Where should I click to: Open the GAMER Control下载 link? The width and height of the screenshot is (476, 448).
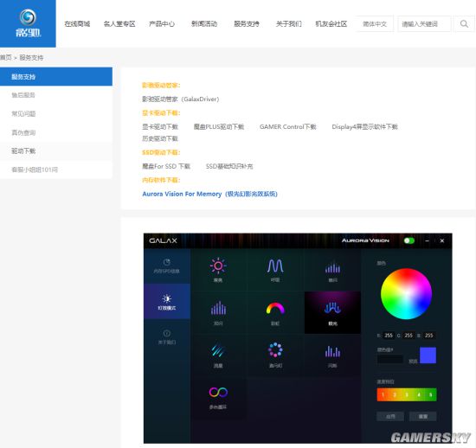tap(288, 127)
